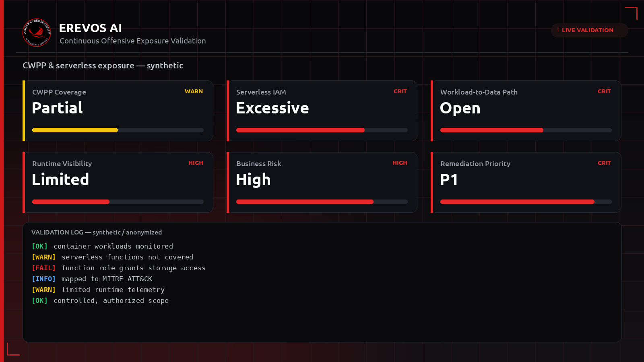Open the Workload-to-Data Path card
Screen dimensions: 644x362
pos(526,111)
